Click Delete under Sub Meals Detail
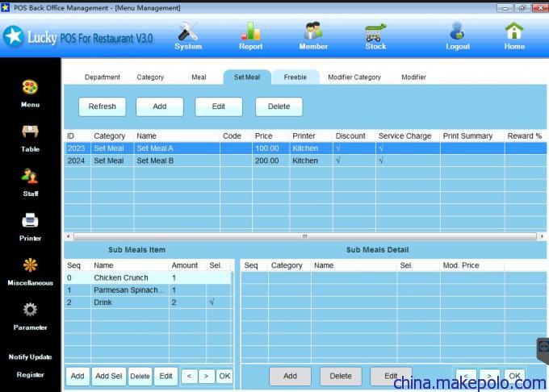549x392 pixels. 341,376
